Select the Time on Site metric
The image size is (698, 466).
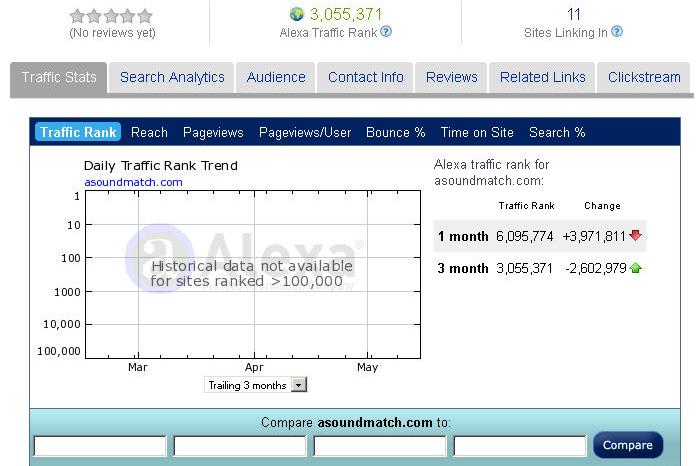[x=477, y=132]
